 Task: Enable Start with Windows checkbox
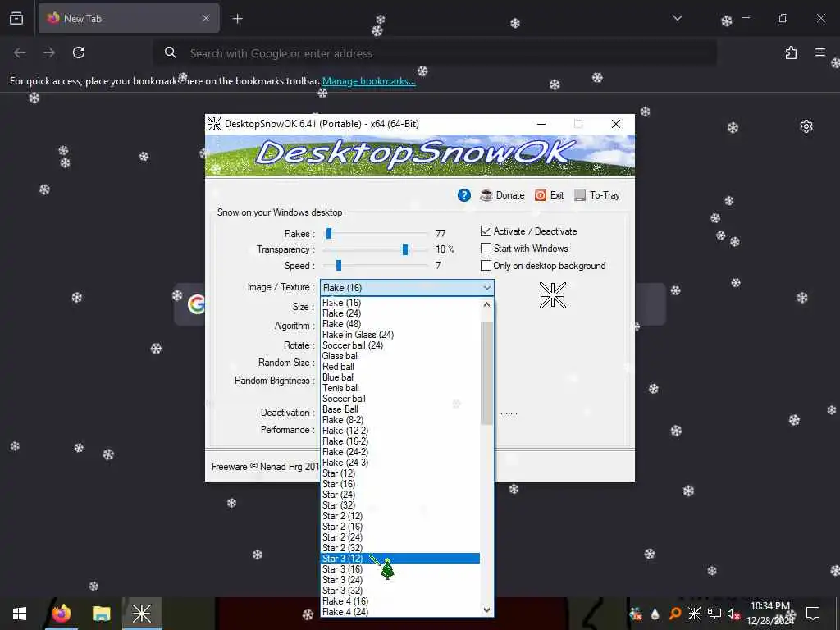486,248
